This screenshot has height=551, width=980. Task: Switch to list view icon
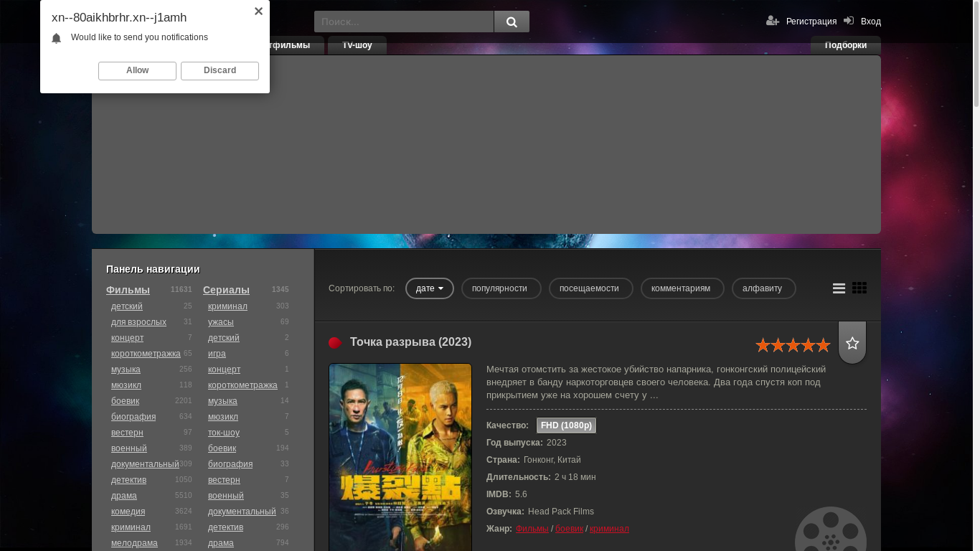[839, 288]
